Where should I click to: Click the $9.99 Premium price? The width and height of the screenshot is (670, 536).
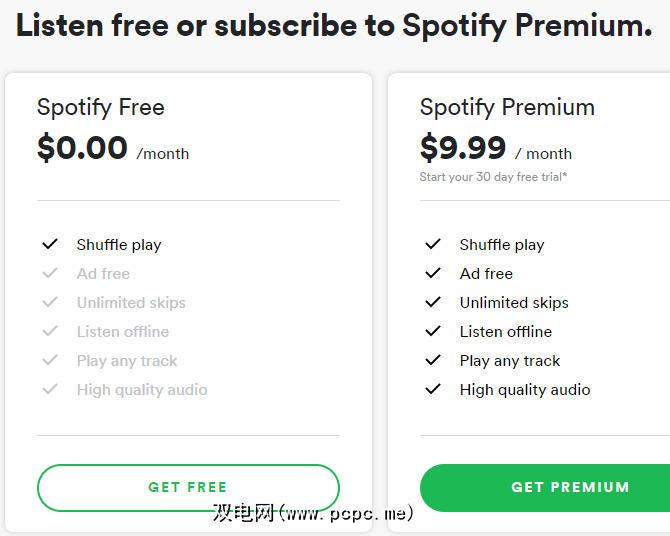click(463, 148)
